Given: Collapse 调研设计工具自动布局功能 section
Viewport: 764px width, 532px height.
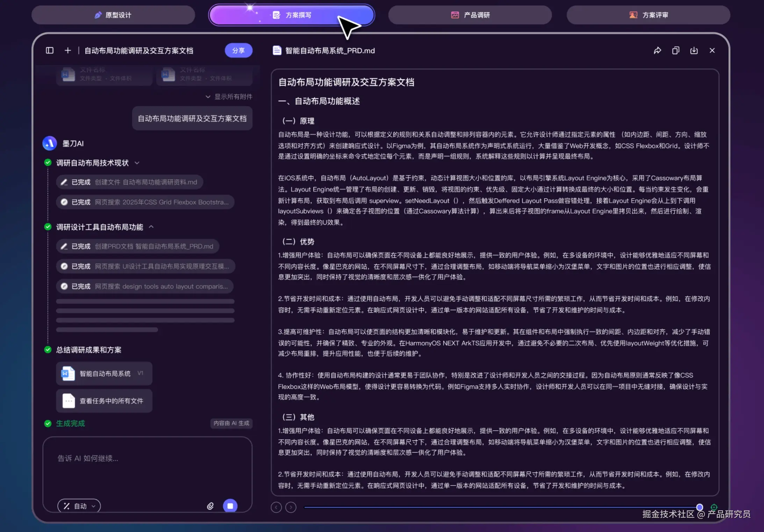Looking at the screenshot, I should point(151,227).
